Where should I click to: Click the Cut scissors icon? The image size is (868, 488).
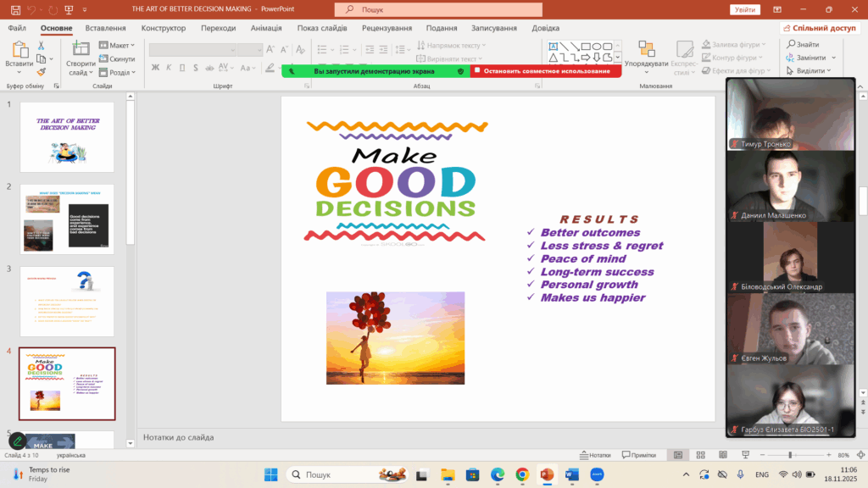pos(42,46)
